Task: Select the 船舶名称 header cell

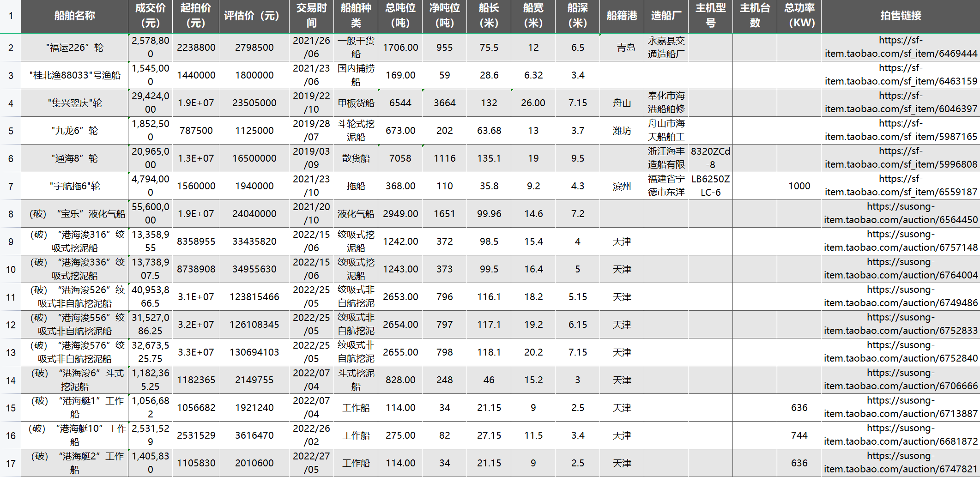Action: click(x=74, y=16)
